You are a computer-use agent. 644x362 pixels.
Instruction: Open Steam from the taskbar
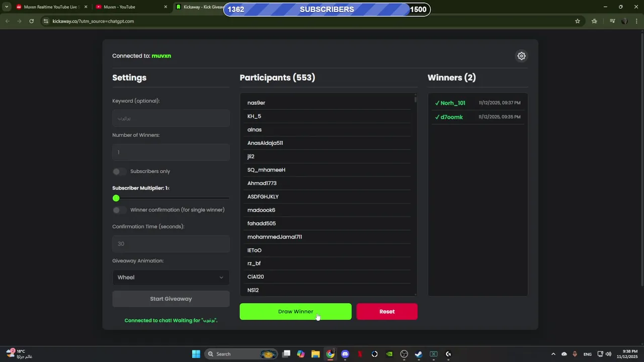pos(419,354)
